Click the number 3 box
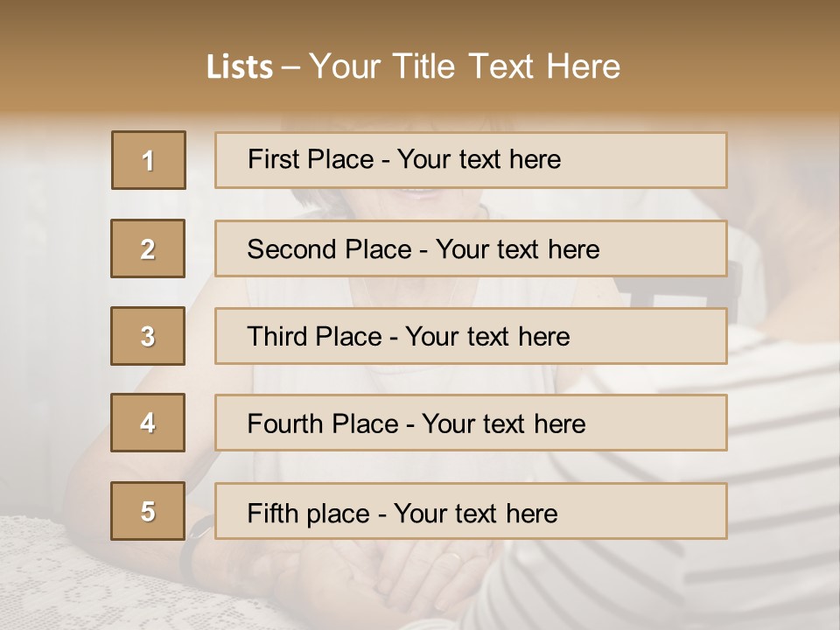 [148, 336]
